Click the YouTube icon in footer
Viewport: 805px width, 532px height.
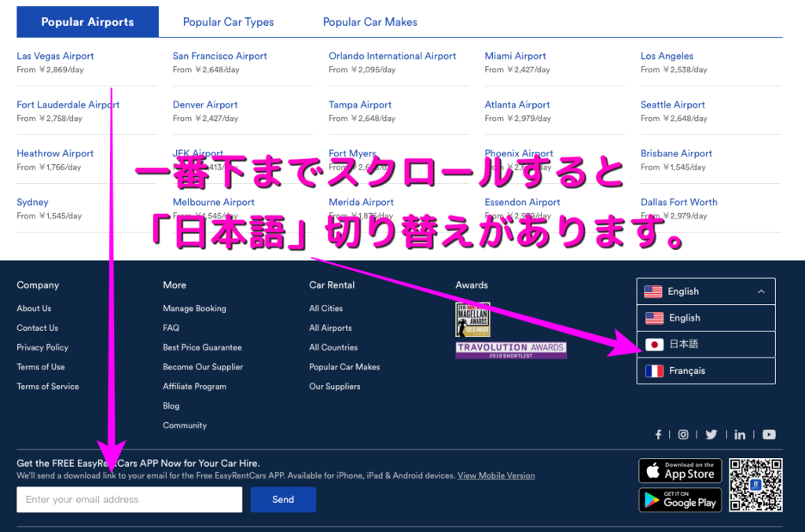tap(769, 435)
